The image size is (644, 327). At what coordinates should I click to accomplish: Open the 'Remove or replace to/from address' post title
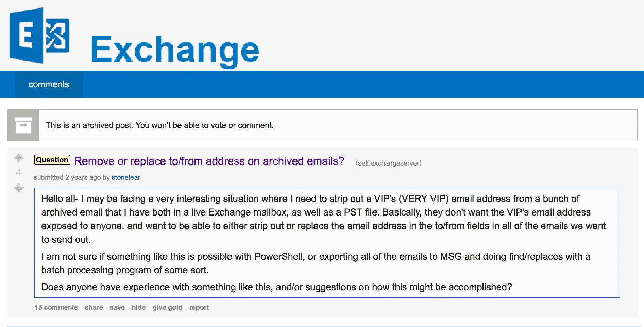click(x=209, y=161)
